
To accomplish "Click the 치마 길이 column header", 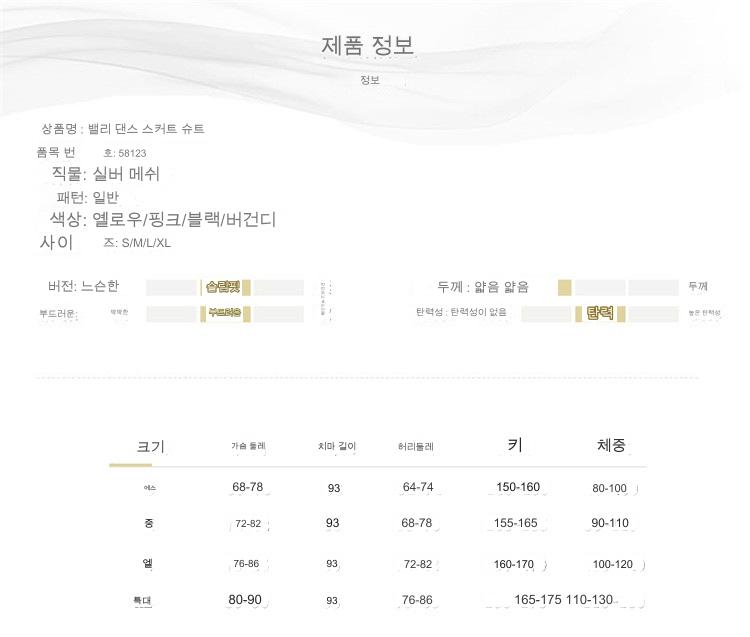I will (x=330, y=446).
